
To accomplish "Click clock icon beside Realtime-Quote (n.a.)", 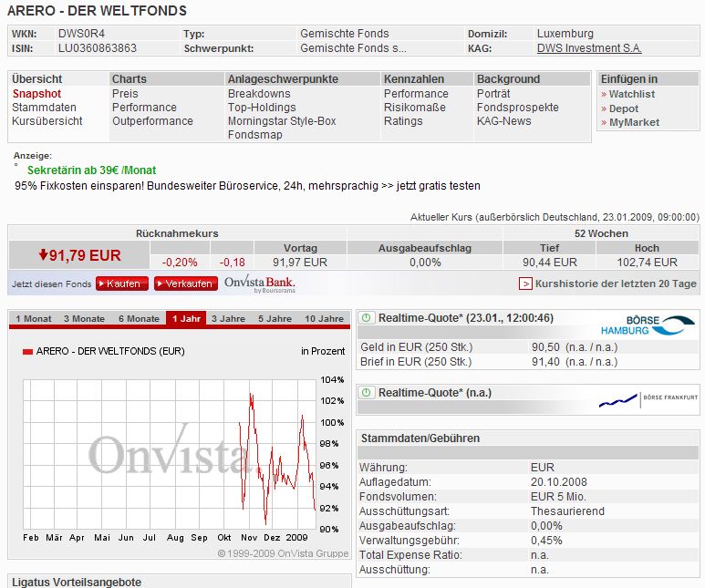I will coord(366,393).
